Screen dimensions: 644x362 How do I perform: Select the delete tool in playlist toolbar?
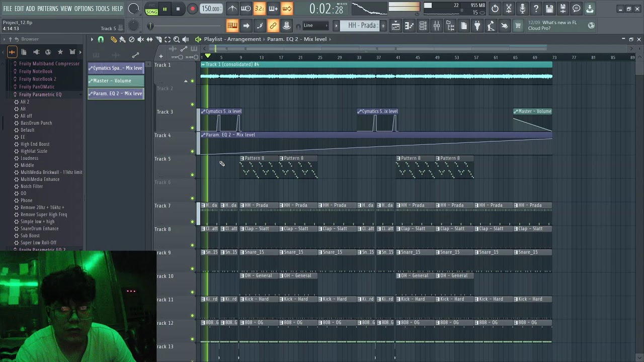(131, 39)
